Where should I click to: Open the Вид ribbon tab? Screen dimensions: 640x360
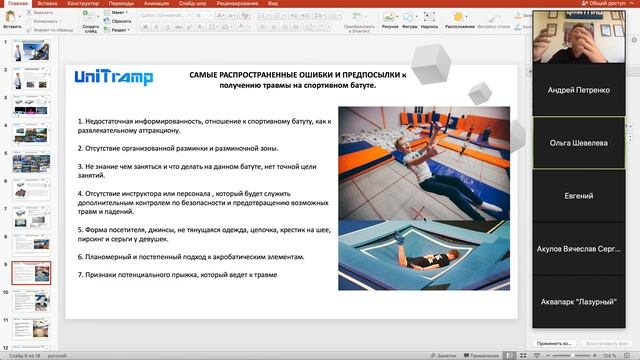point(273,3)
